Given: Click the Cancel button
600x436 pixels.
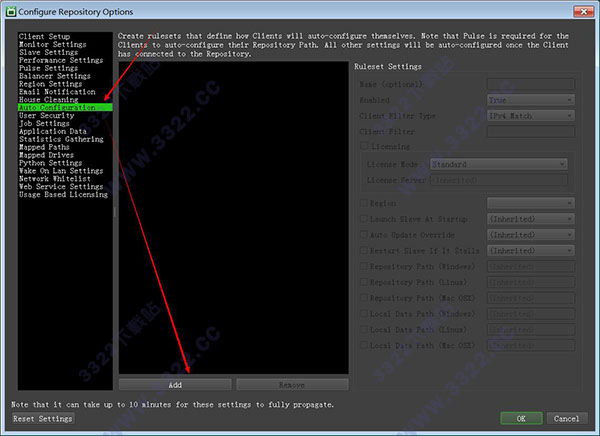Looking at the screenshot, I should pyautogui.click(x=564, y=418).
